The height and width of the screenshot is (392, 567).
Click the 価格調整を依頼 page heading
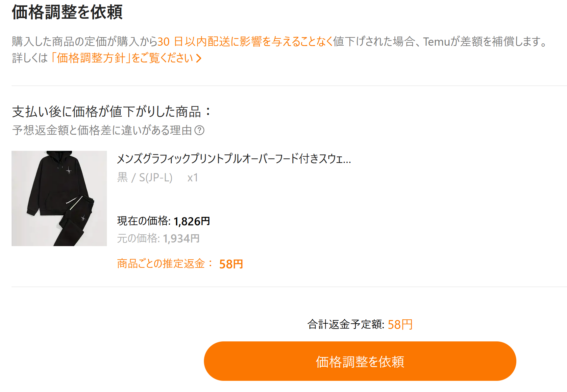click(67, 12)
